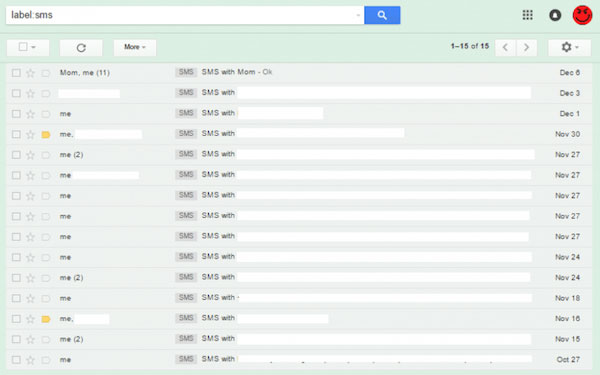
Task: Open the conversation dated Nov 15
Action: tap(299, 339)
